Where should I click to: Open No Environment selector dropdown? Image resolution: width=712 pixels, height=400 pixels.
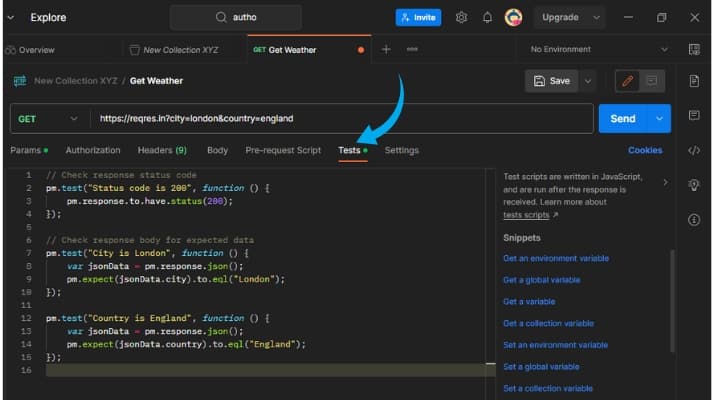coord(598,49)
